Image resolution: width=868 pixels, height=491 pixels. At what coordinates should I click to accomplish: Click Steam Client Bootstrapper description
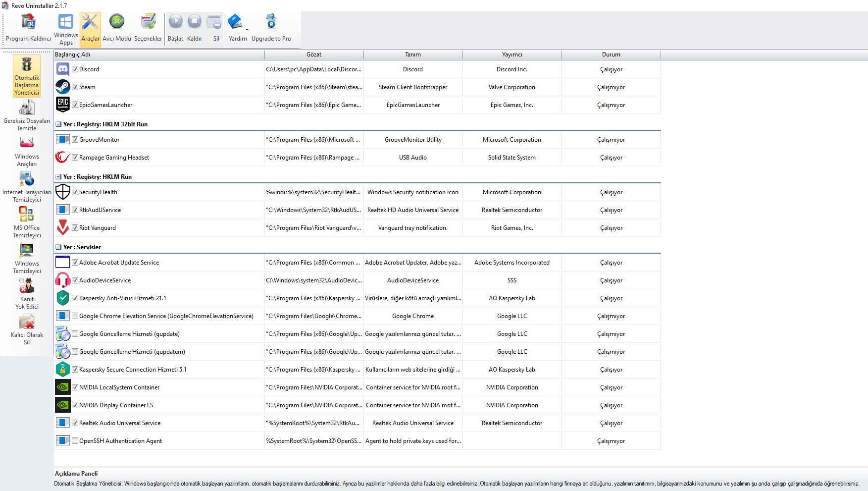coord(413,87)
